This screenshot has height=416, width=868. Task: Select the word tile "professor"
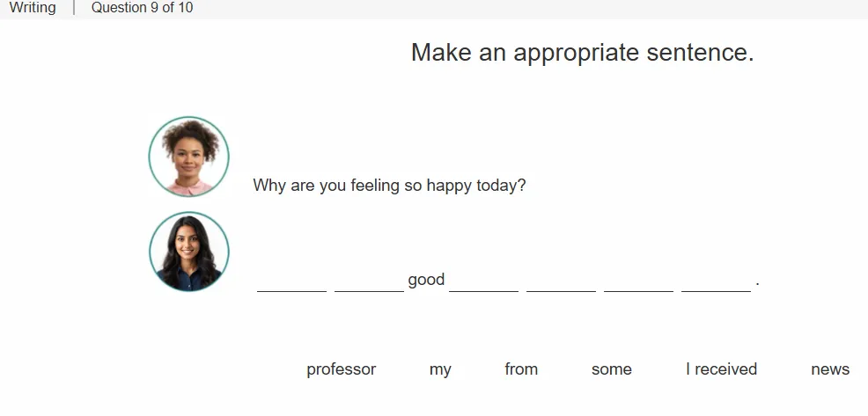point(341,369)
